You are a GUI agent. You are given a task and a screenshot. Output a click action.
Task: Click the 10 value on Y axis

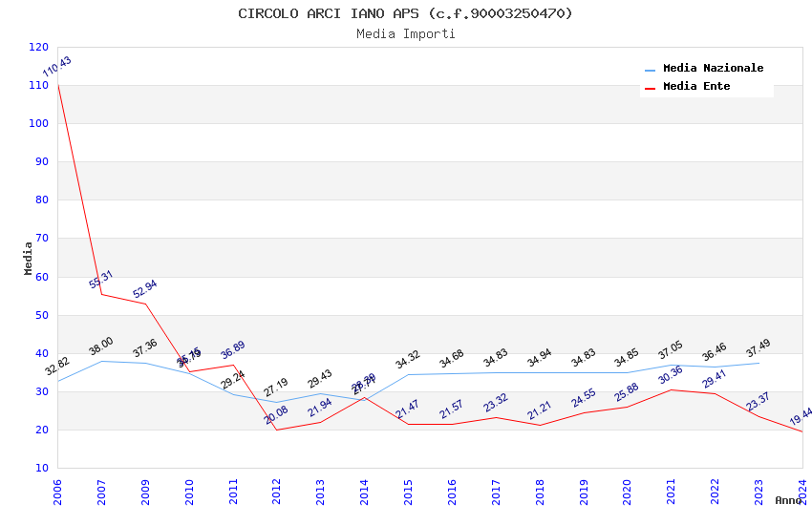(x=42, y=468)
